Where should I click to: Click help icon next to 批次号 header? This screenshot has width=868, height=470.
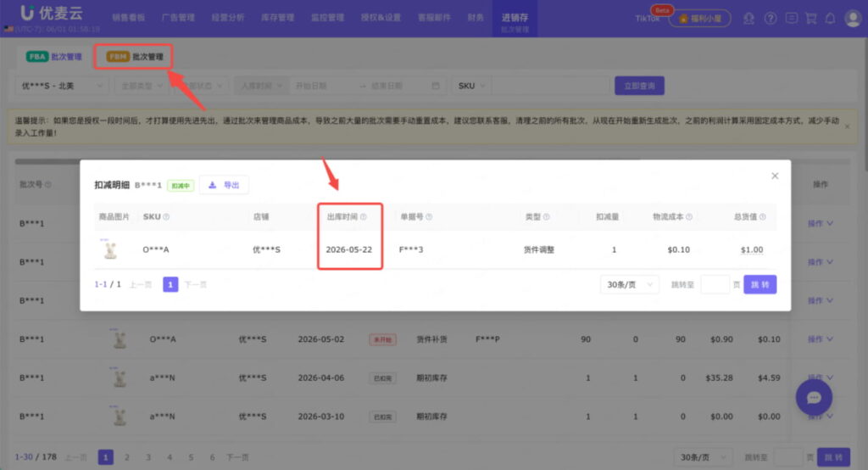[48, 185]
